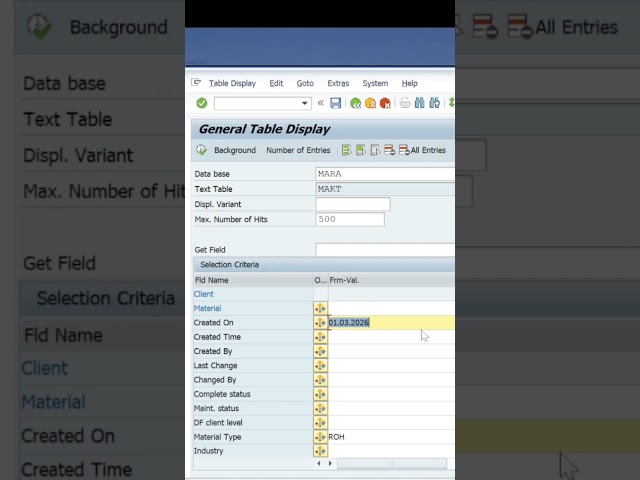Click the All Entries button
The image size is (640, 480).
coord(422,150)
